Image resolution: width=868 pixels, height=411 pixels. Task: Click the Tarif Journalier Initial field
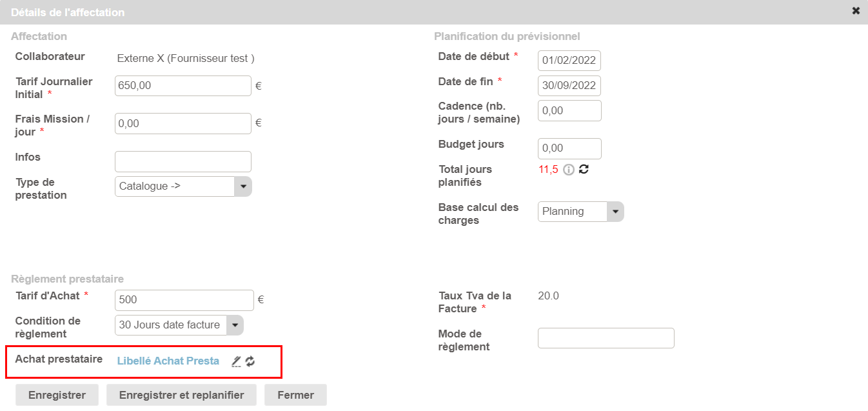[182, 86]
